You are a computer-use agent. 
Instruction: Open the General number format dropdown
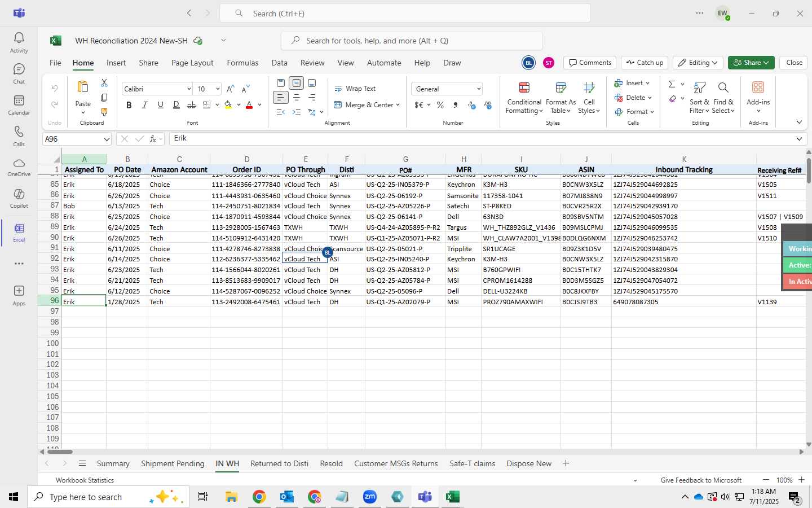[479, 89]
